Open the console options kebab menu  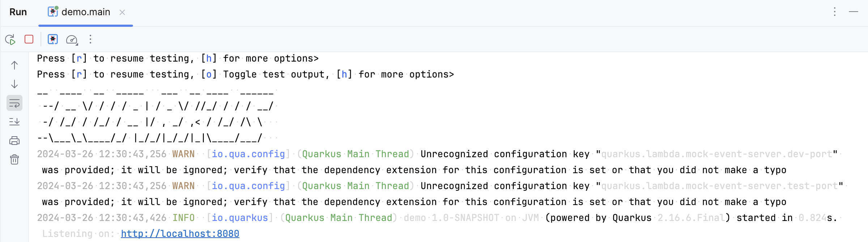pos(90,40)
